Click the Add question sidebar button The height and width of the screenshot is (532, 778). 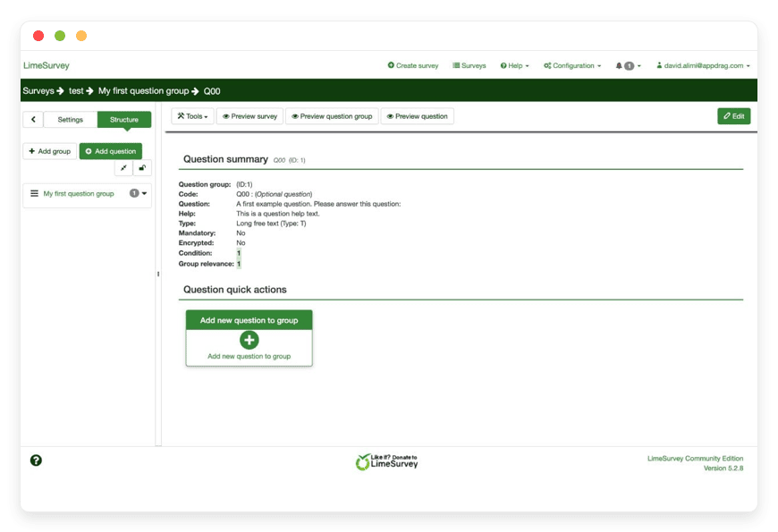(111, 151)
